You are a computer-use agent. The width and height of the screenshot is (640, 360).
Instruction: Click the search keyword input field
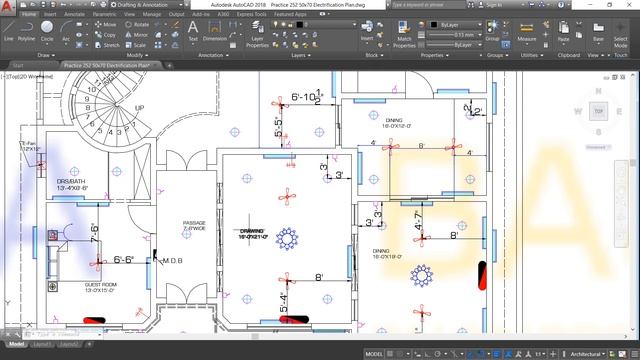coord(428,5)
